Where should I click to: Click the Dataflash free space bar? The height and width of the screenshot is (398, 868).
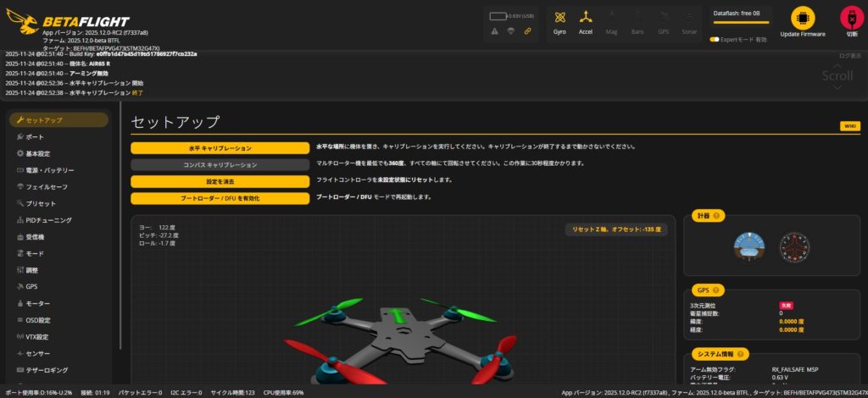pyautogui.click(x=740, y=24)
